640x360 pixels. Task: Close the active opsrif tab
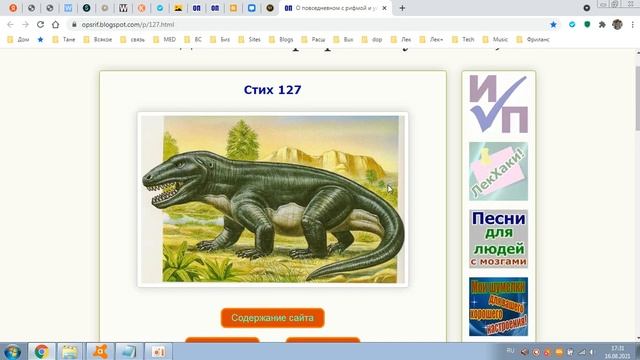coord(384,8)
